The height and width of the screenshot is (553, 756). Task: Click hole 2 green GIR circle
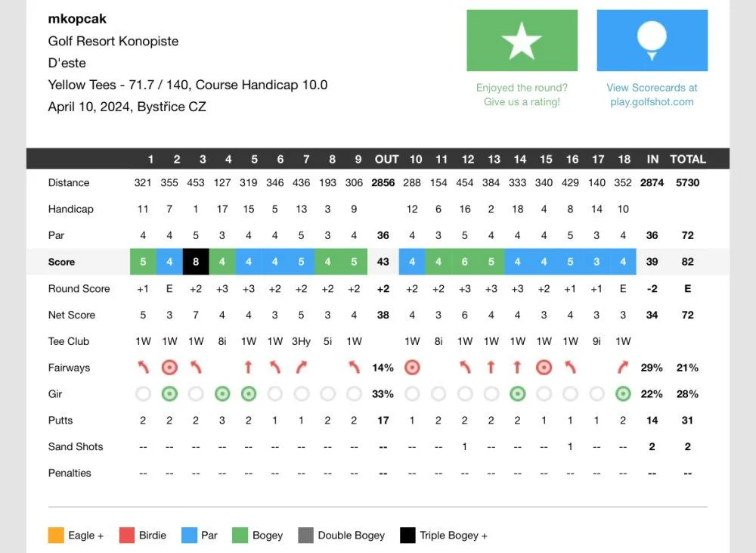coord(169,394)
